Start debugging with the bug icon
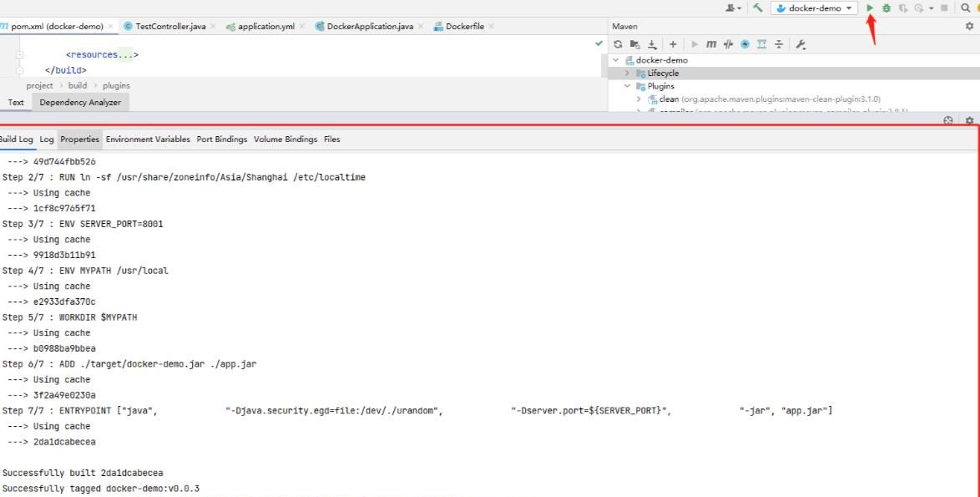Image resolution: width=980 pixels, height=497 pixels. tap(887, 8)
